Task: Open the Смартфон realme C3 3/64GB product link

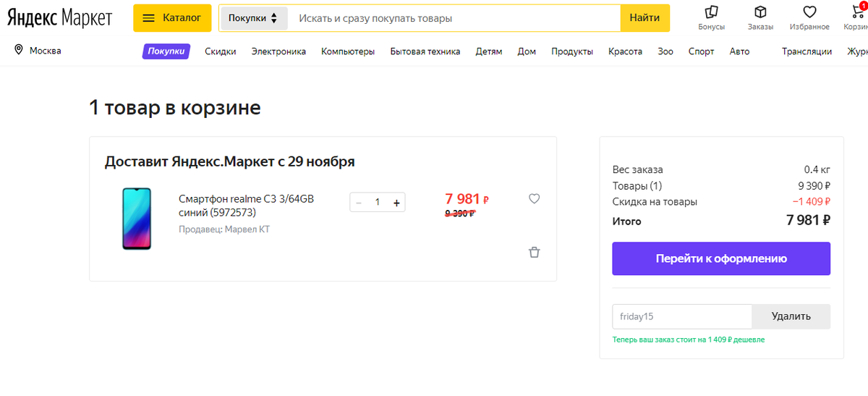Action: (246, 206)
